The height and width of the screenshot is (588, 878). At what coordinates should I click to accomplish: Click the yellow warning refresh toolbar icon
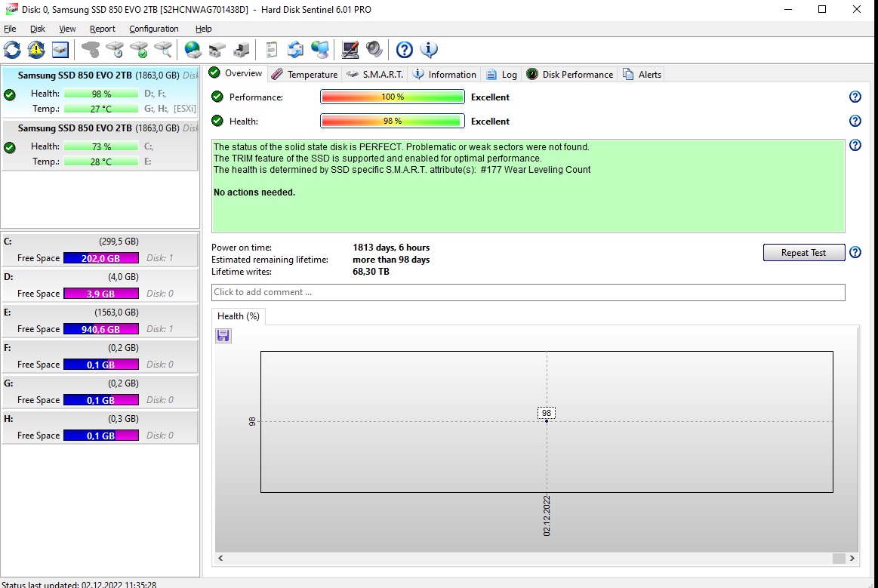[36, 50]
